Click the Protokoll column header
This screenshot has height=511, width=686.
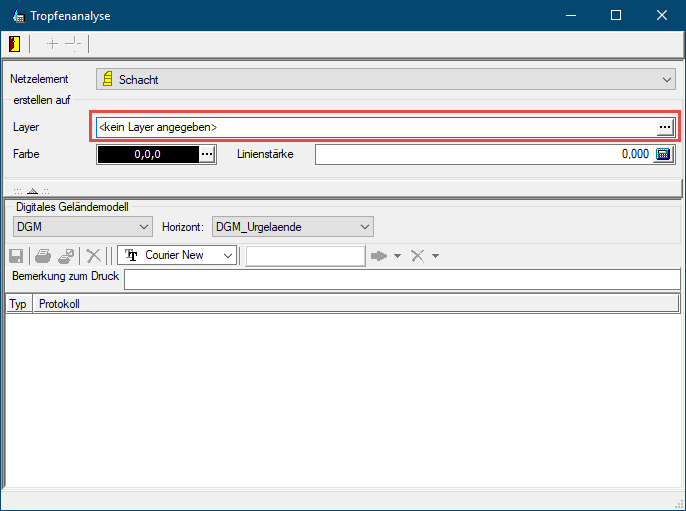point(355,304)
